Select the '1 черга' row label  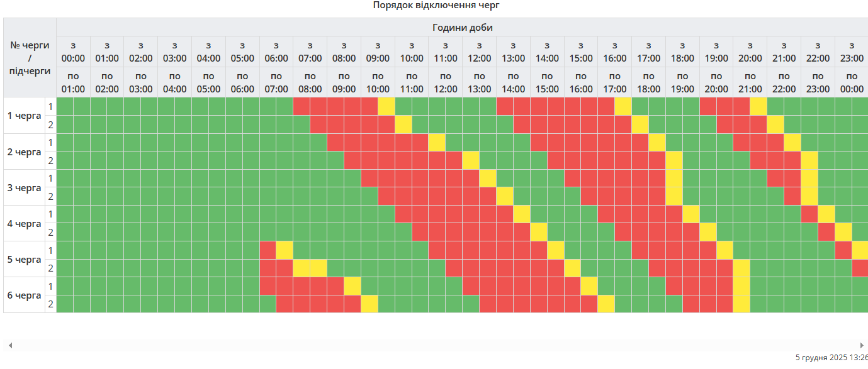coord(24,116)
